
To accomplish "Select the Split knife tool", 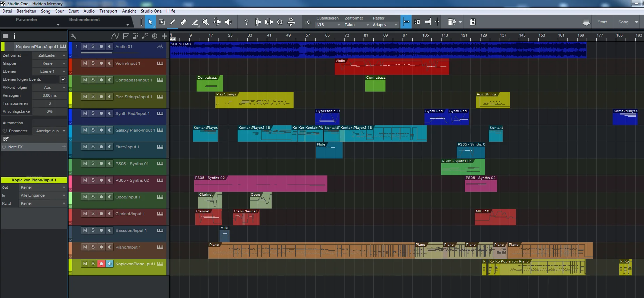I will coord(172,22).
